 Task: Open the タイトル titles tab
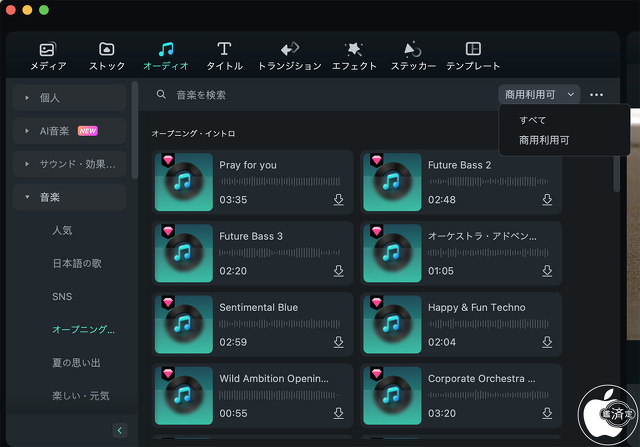tap(224, 56)
